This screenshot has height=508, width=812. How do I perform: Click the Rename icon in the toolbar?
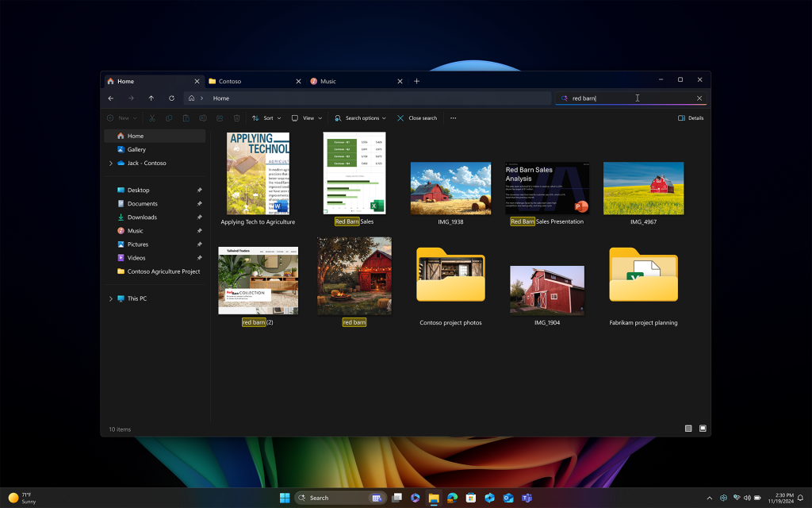tap(202, 117)
